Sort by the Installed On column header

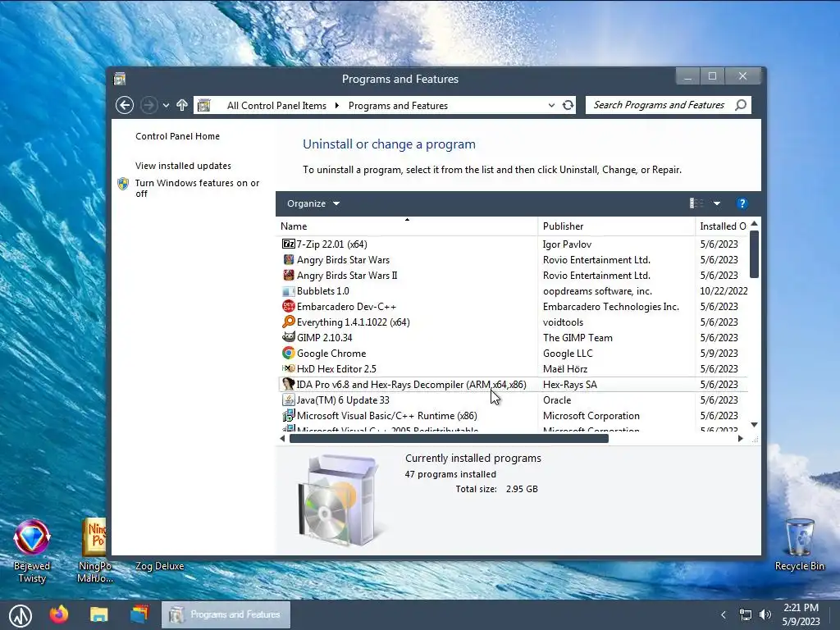coord(722,226)
